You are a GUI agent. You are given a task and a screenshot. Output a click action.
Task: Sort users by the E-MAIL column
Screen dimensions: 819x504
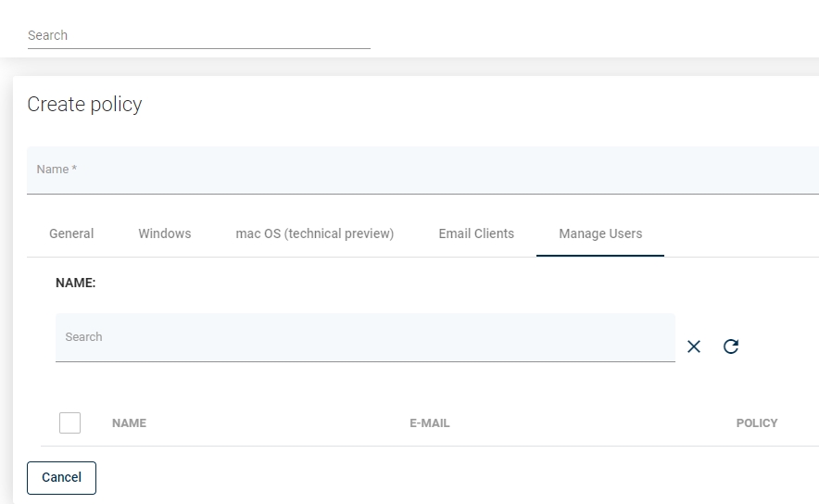click(429, 423)
